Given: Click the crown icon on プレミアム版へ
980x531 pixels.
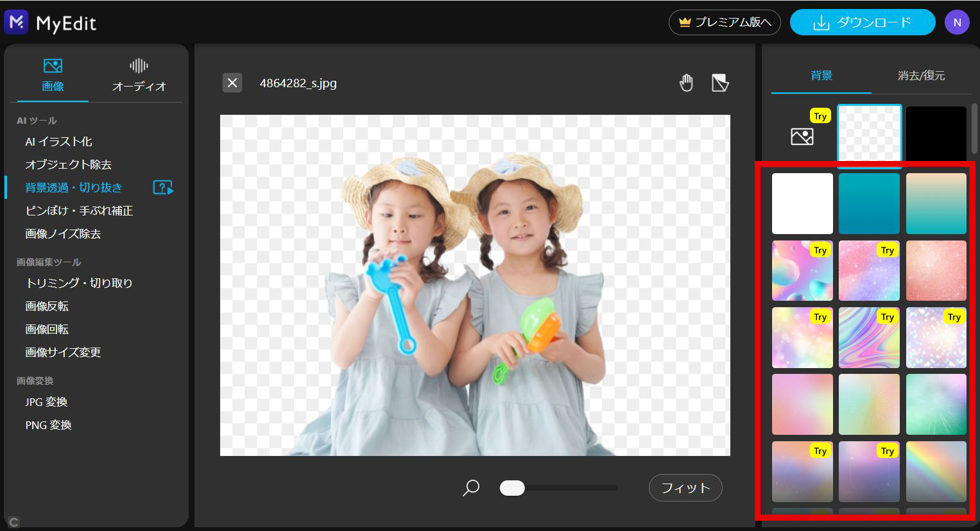Looking at the screenshot, I should (x=683, y=22).
